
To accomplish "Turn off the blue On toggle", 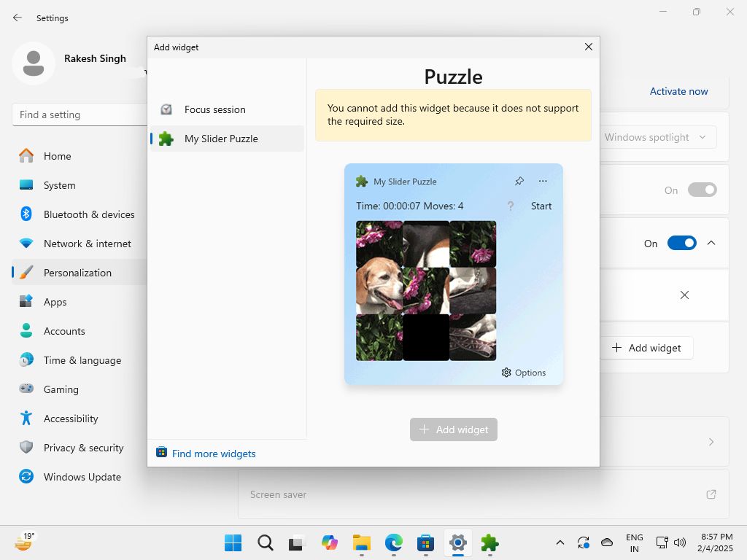I will [681, 244].
